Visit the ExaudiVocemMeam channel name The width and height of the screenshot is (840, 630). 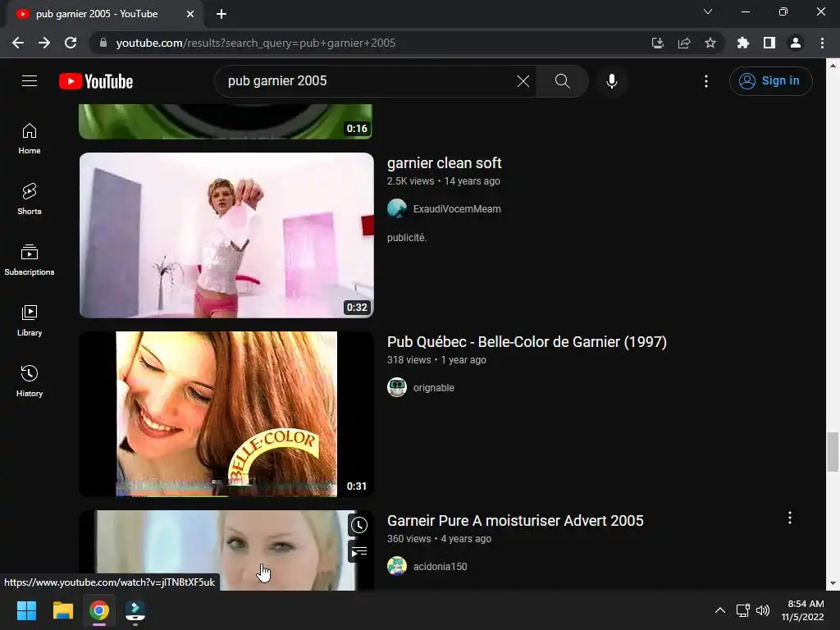[x=457, y=209]
